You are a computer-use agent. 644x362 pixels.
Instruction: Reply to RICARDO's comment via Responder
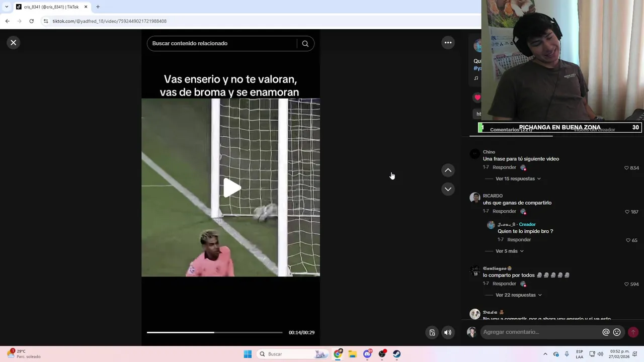click(504, 212)
